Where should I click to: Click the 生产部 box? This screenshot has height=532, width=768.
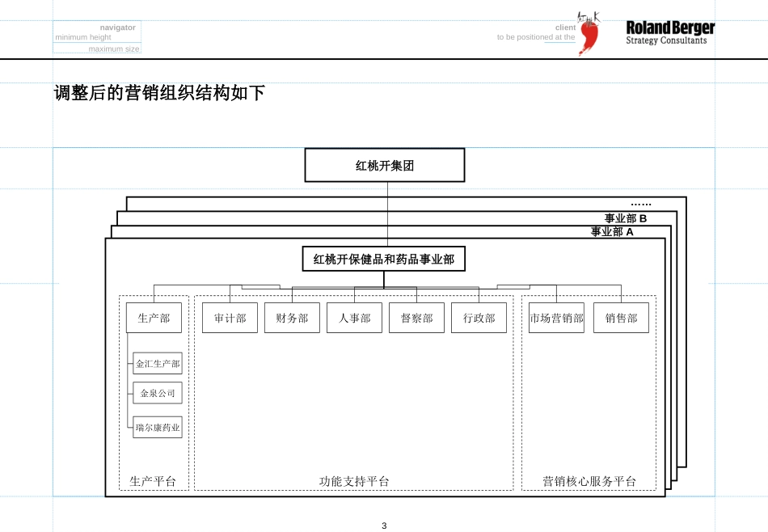click(154, 318)
